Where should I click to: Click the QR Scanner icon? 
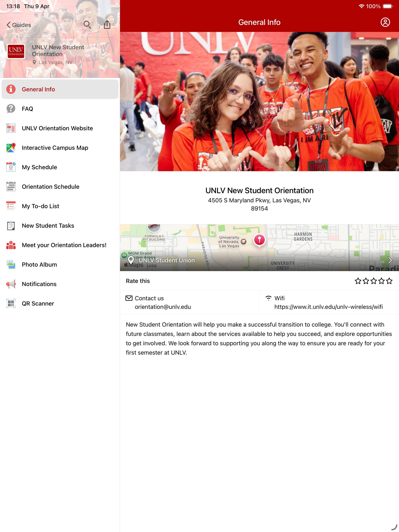point(11,304)
